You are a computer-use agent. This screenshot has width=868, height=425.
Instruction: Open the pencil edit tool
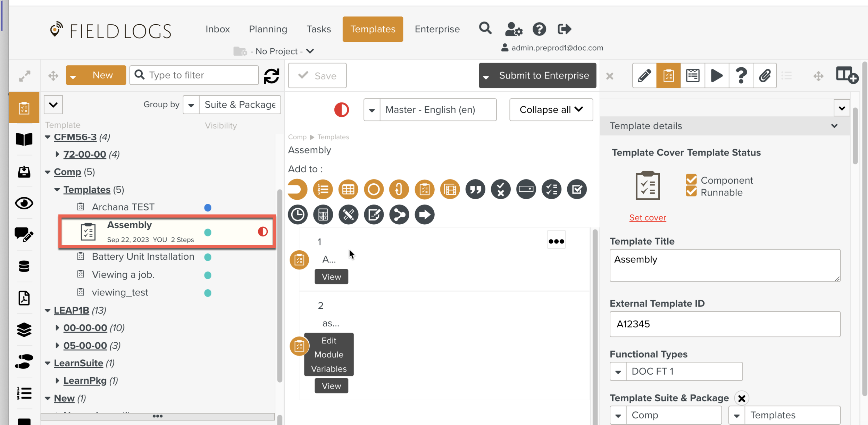pos(644,75)
